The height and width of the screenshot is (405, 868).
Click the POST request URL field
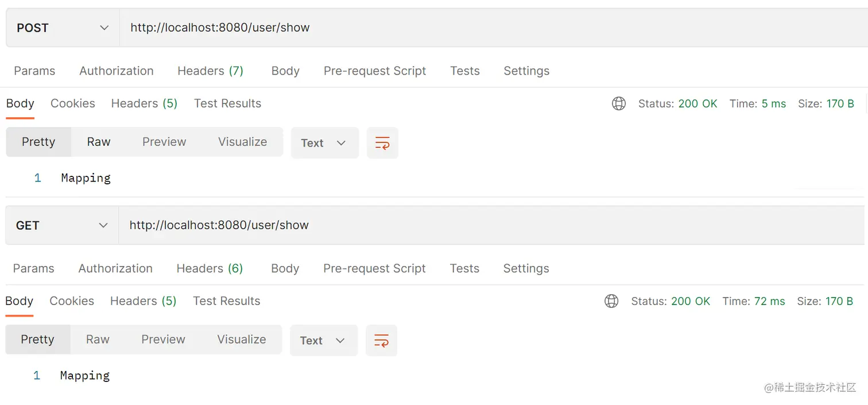[x=459, y=28]
